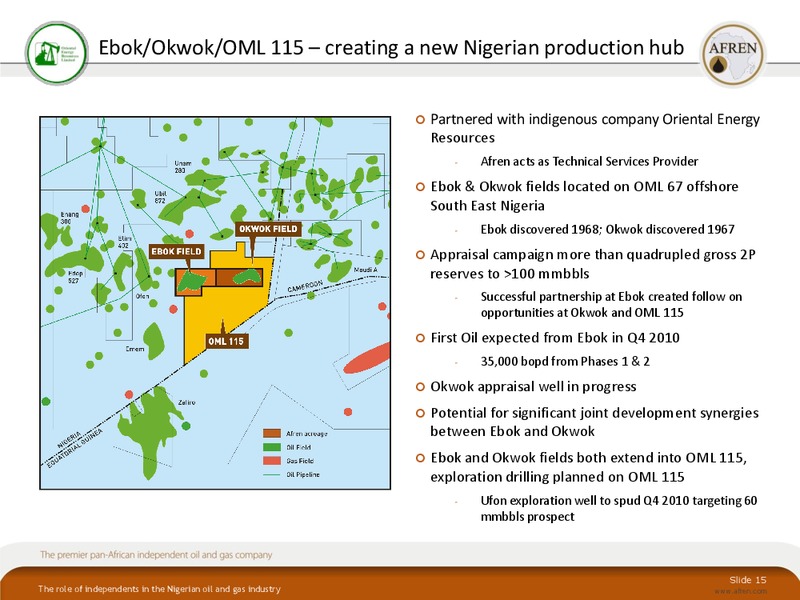Image resolution: width=800 pixels, height=600 pixels.
Task: Click the yellow OML 115 block area
Action: (x=219, y=311)
